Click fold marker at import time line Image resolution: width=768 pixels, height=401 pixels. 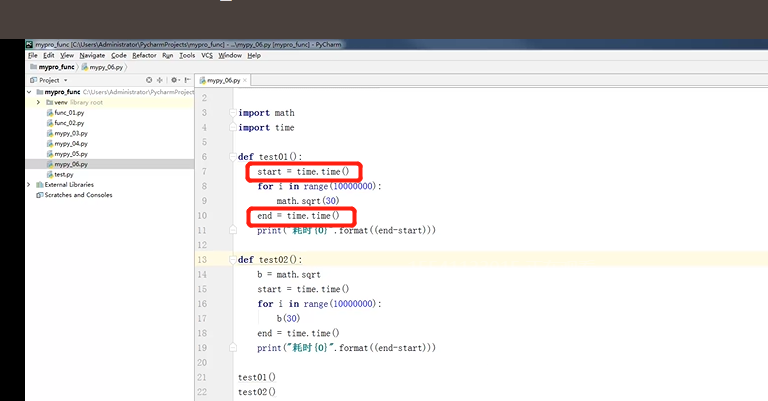(233, 128)
